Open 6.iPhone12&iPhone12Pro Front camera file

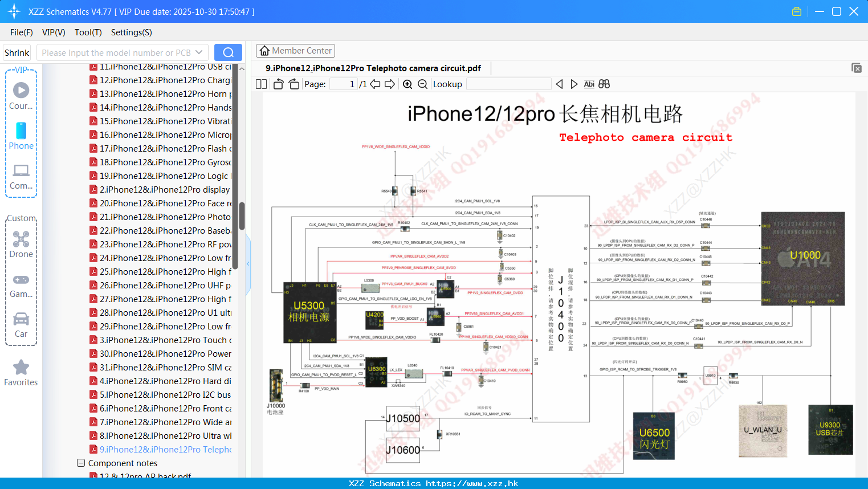point(160,409)
